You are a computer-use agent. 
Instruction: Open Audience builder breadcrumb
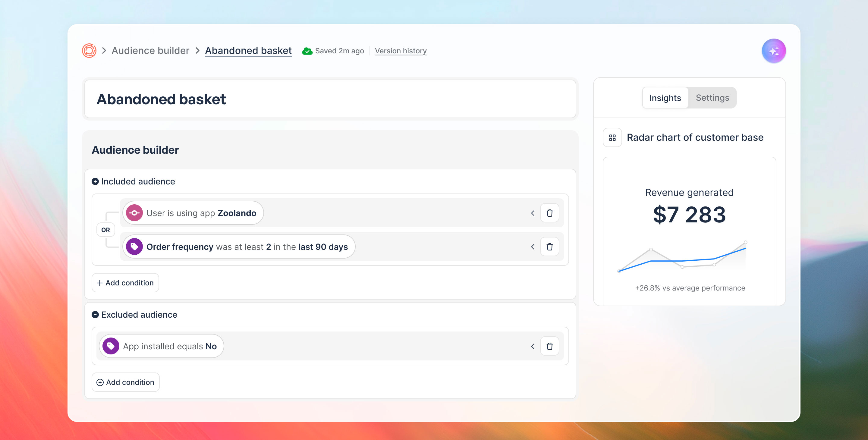click(150, 51)
